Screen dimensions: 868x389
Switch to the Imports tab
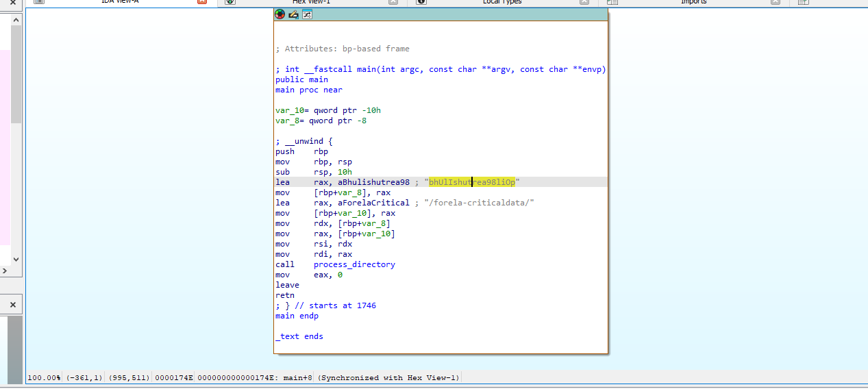[x=693, y=2]
